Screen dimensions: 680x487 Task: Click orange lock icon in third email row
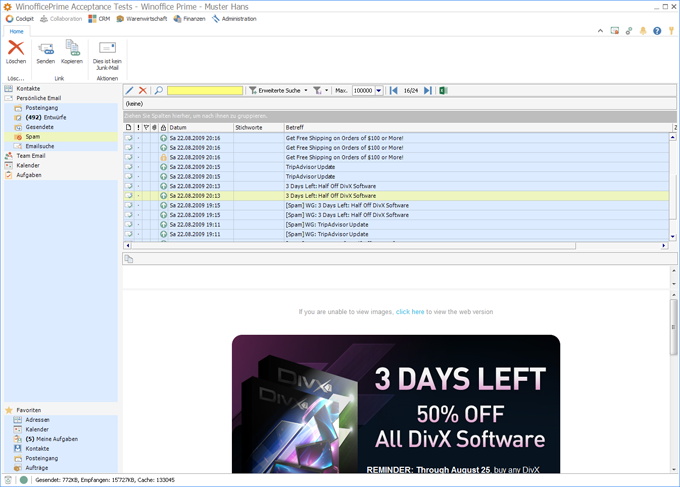(x=163, y=157)
